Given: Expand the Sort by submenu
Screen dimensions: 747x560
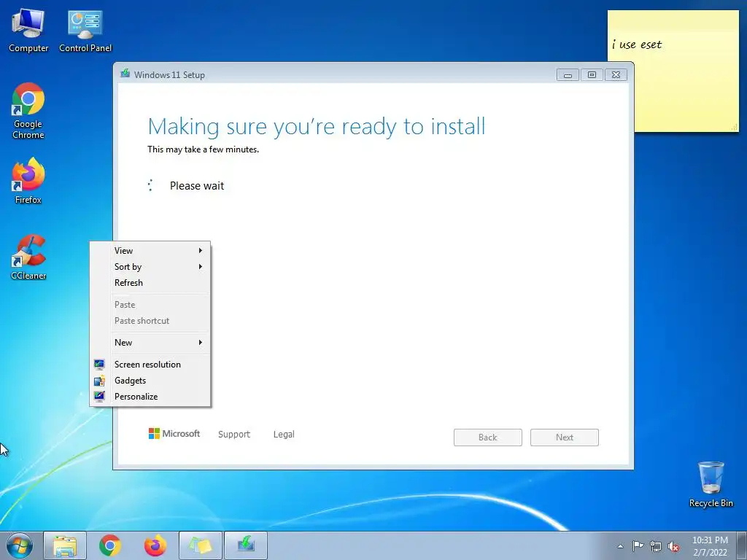Looking at the screenshot, I should (x=150, y=267).
